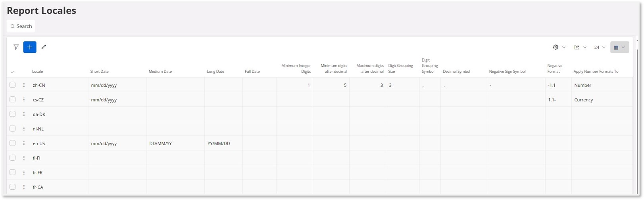The height and width of the screenshot is (200, 644).
Task: Check the fi-FI row checkbox
Action: coord(13,157)
